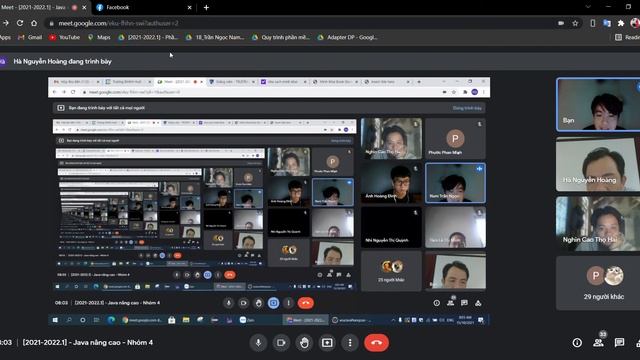Click Phước Phan Mạnh tile in presented screen
This screenshot has width=640, height=360.
tap(455, 139)
